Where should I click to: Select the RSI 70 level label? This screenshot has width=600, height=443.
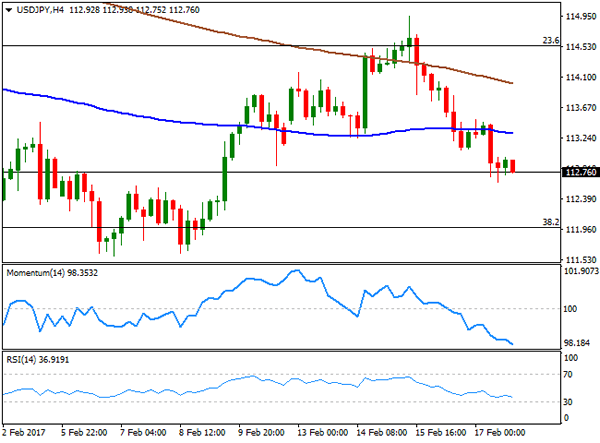568,375
